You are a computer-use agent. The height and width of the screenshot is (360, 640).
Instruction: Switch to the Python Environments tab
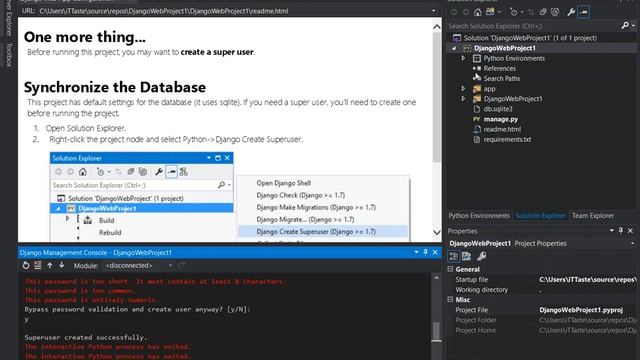pyautogui.click(x=479, y=216)
